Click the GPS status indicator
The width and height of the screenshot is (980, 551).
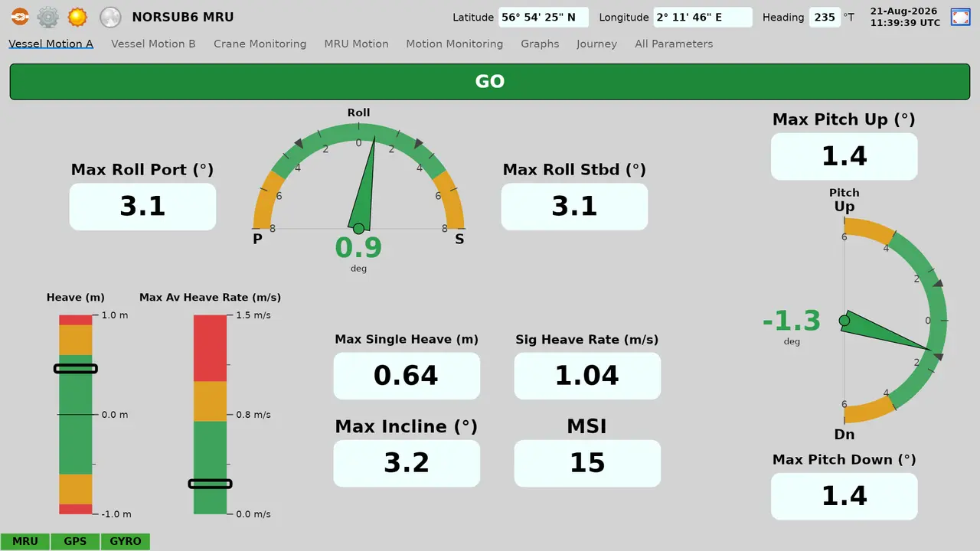click(75, 542)
